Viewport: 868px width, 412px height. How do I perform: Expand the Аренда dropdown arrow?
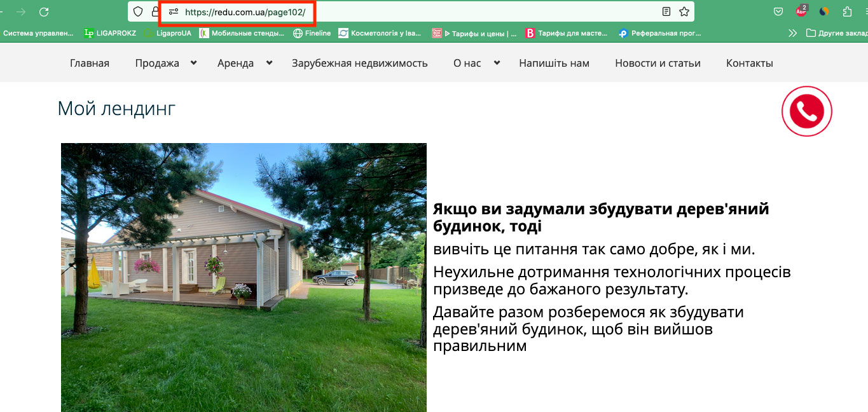269,62
